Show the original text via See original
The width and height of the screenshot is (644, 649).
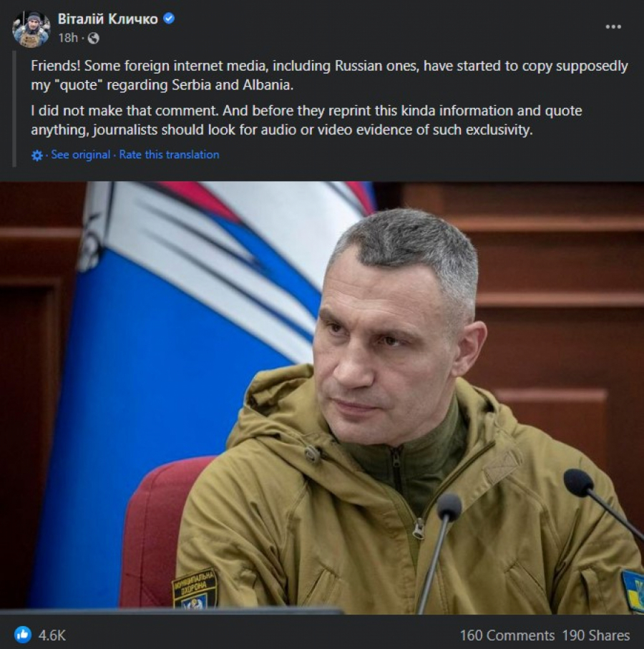[80, 155]
